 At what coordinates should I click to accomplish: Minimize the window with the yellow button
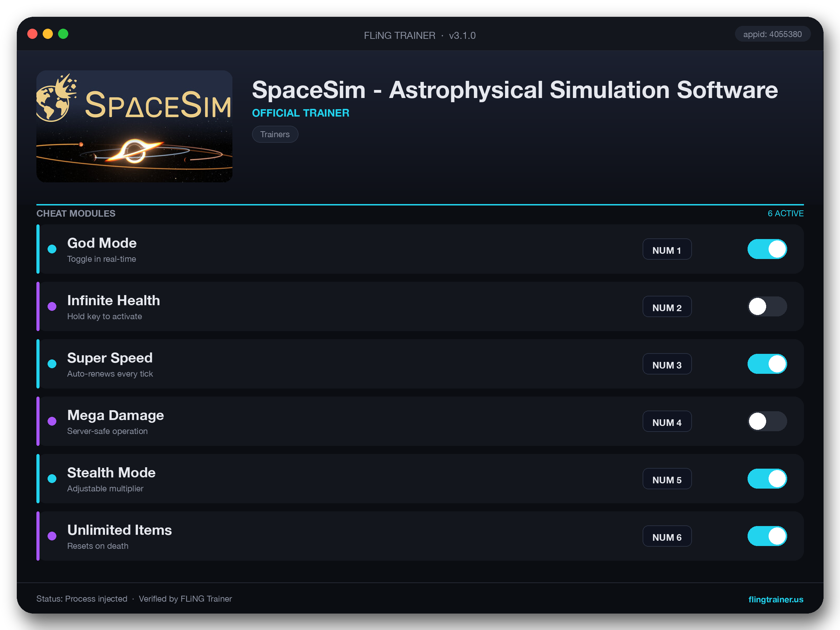point(48,34)
